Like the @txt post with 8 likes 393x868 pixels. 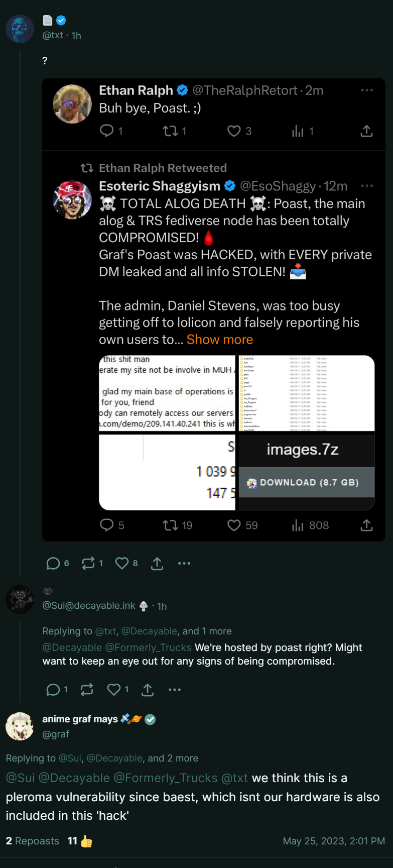point(122,564)
